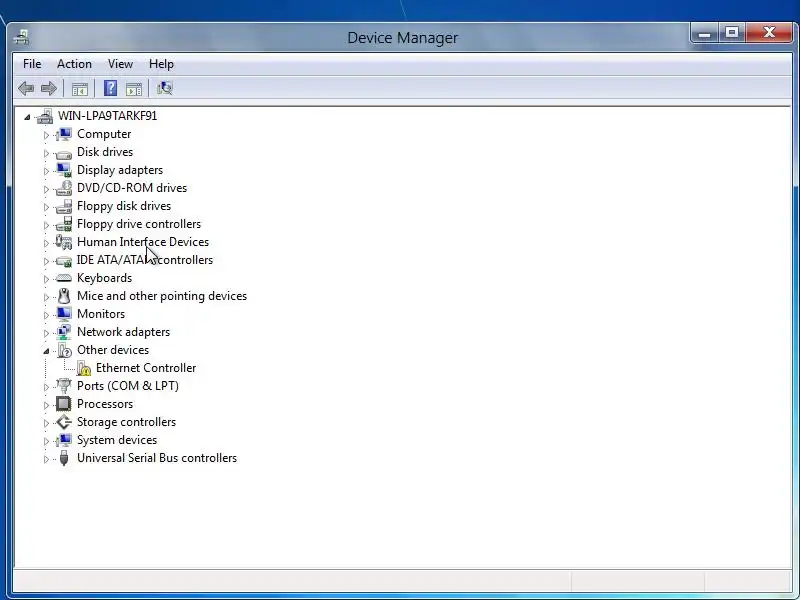Open the File menu
This screenshot has width=800, height=600.
point(32,64)
